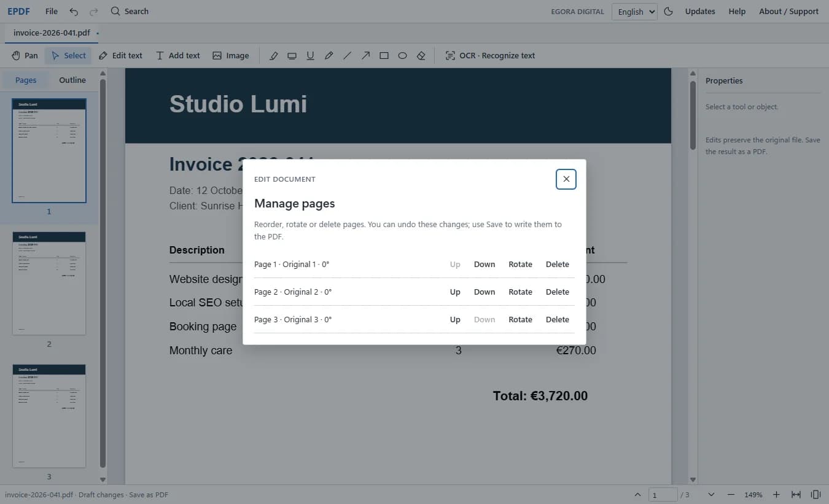Click the page number input field
This screenshot has width=829, height=504.
tap(663, 495)
